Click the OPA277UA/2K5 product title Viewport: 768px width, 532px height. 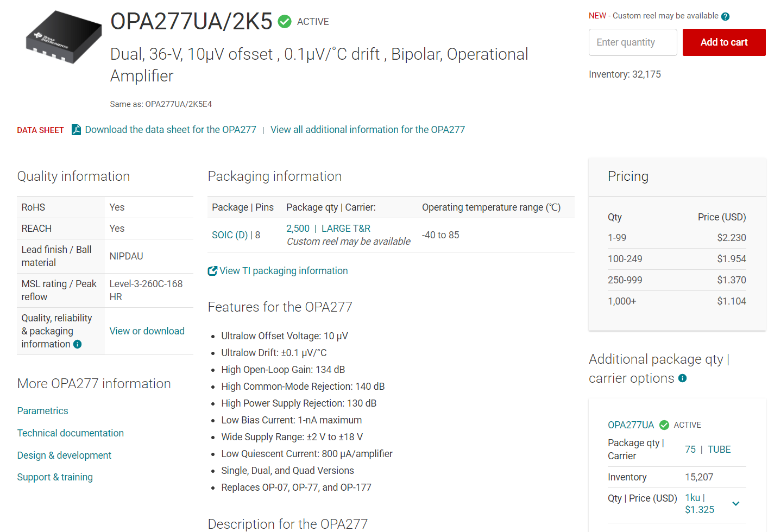pos(191,22)
